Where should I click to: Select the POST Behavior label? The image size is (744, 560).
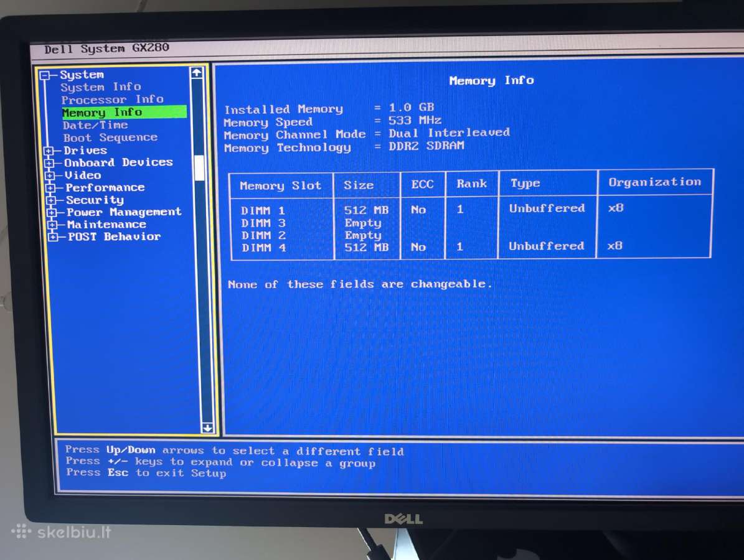tap(115, 236)
